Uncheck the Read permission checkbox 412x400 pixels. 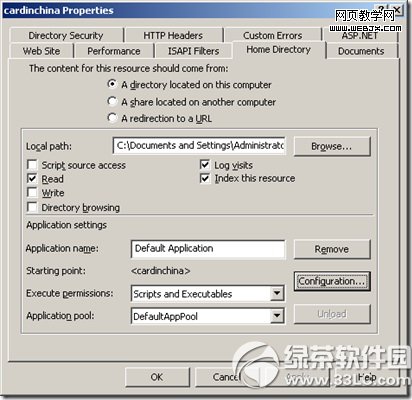(32, 178)
